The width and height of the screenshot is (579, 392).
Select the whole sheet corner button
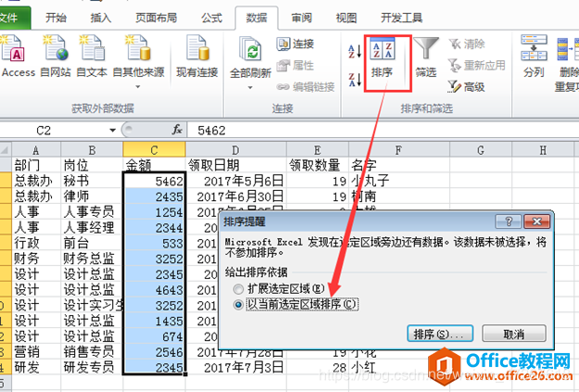tap(6, 150)
